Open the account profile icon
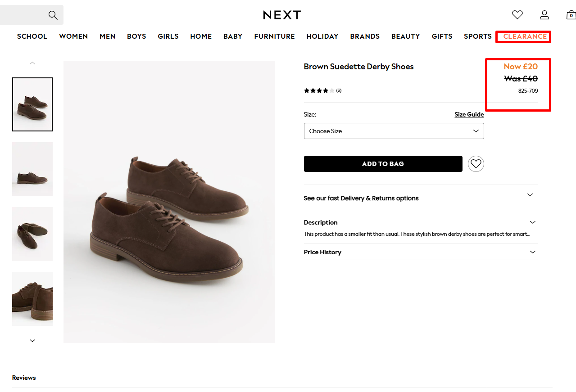 tap(544, 15)
